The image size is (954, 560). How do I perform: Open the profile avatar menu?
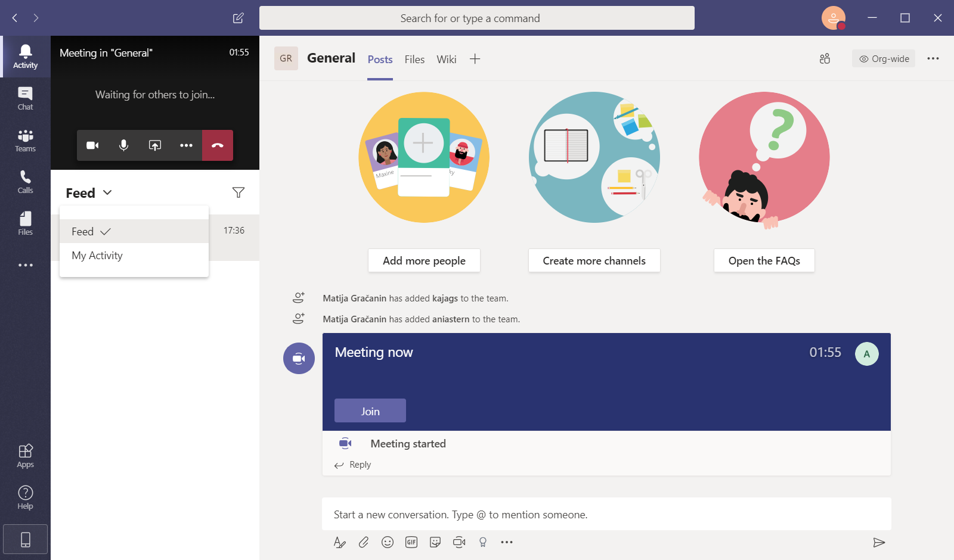834,18
